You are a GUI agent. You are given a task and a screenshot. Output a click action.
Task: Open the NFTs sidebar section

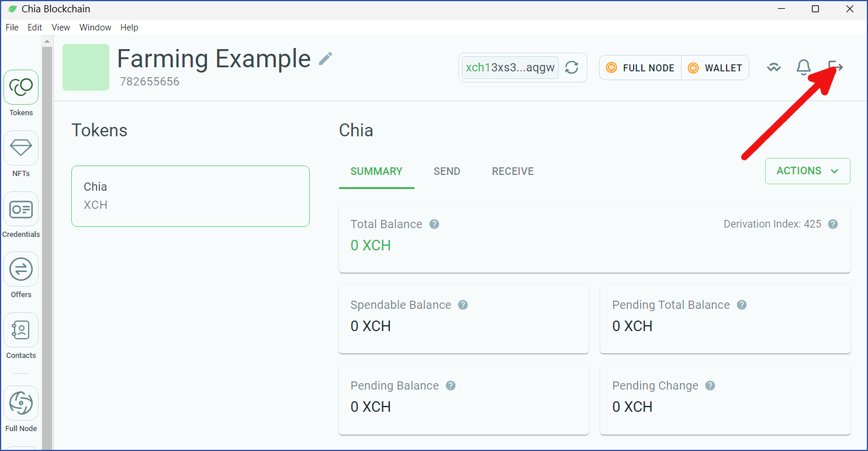point(21,148)
